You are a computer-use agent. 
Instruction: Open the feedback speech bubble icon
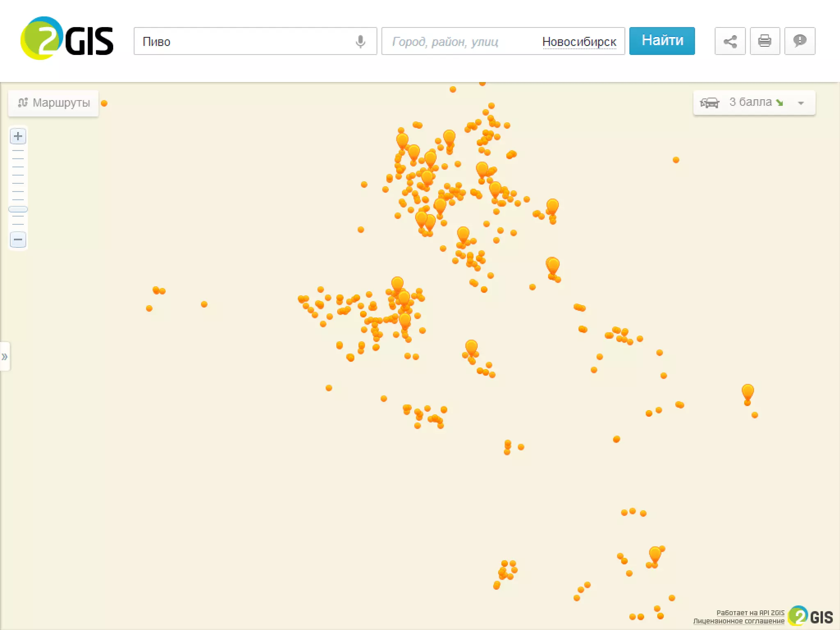799,41
